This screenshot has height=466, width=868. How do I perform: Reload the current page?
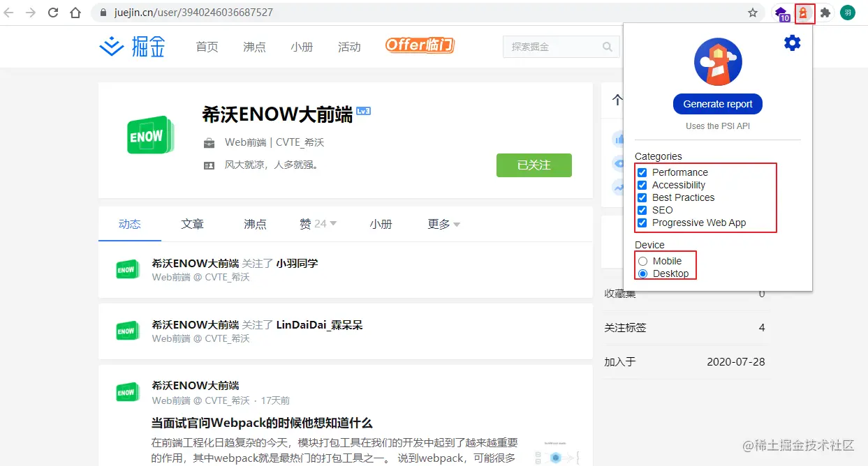click(x=53, y=13)
